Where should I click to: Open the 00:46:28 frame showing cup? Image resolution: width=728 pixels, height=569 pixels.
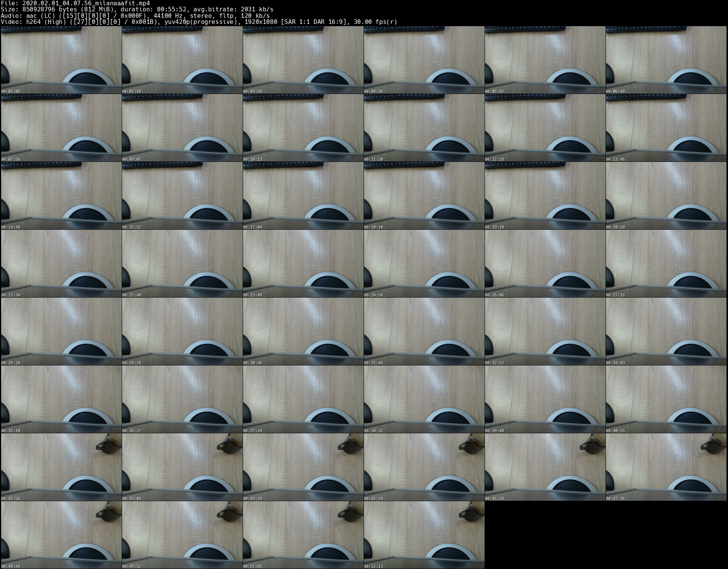(545, 467)
